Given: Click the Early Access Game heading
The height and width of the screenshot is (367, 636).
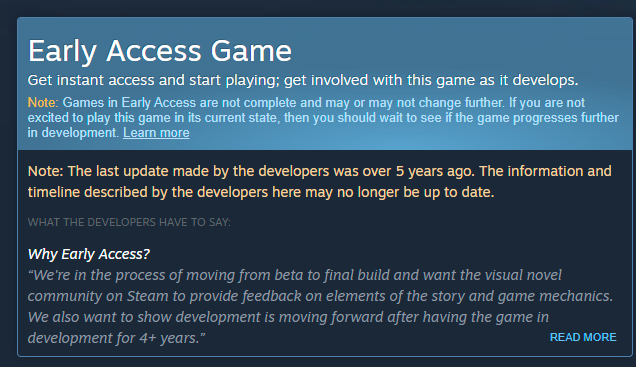Looking at the screenshot, I should coord(160,52).
